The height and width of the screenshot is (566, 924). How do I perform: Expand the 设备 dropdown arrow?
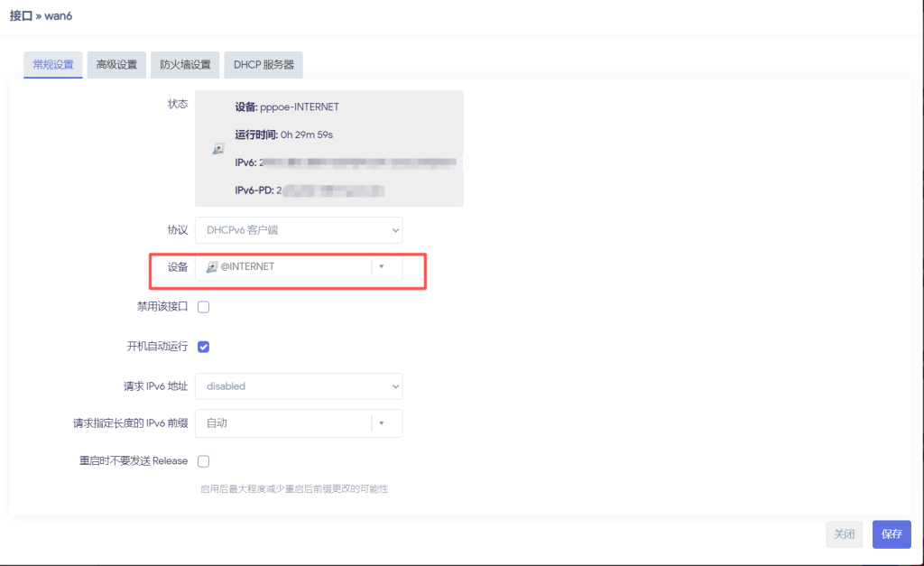(x=382, y=267)
